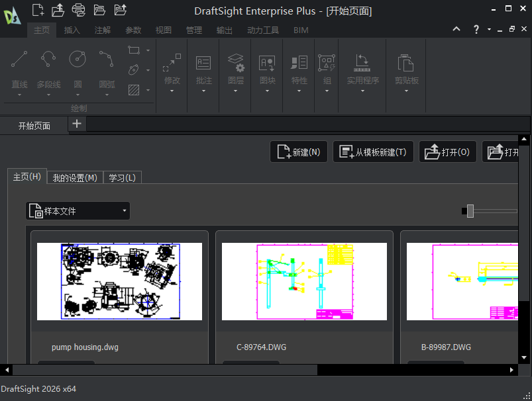Click the open folder icon in quick access toolbar
The image size is (532, 401).
point(99,10)
